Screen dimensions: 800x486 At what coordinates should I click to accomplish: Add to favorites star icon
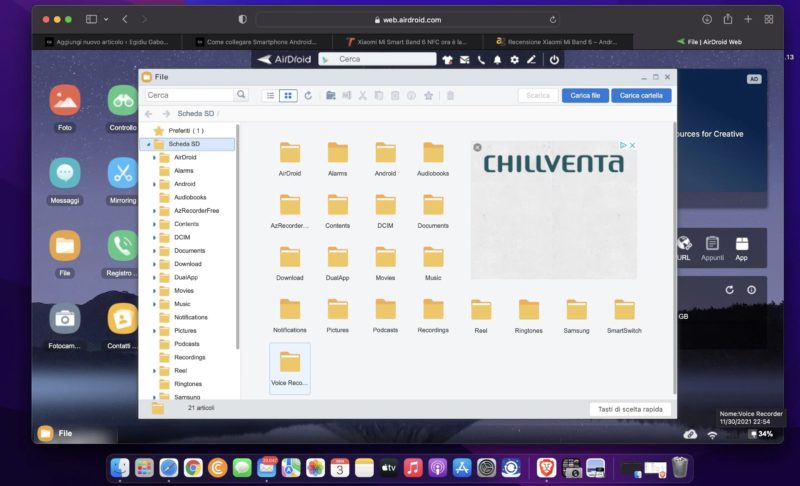point(428,95)
